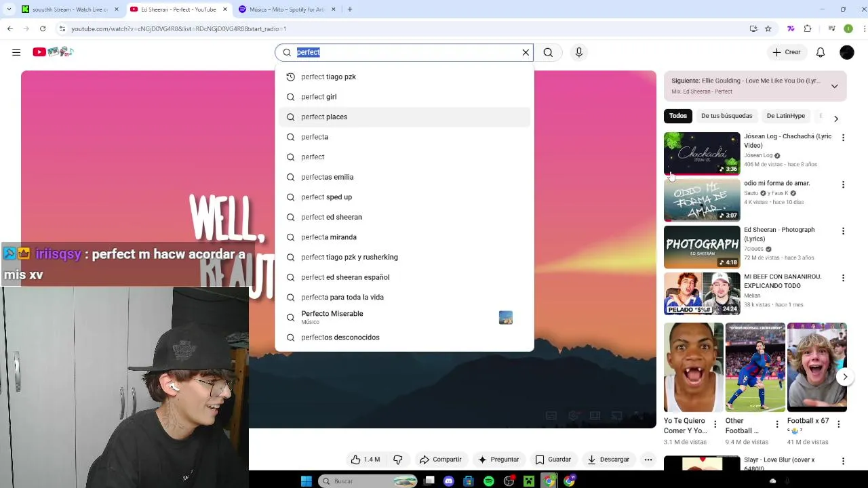The image size is (868, 488).
Task: Open Discord from the taskbar
Action: (x=448, y=481)
